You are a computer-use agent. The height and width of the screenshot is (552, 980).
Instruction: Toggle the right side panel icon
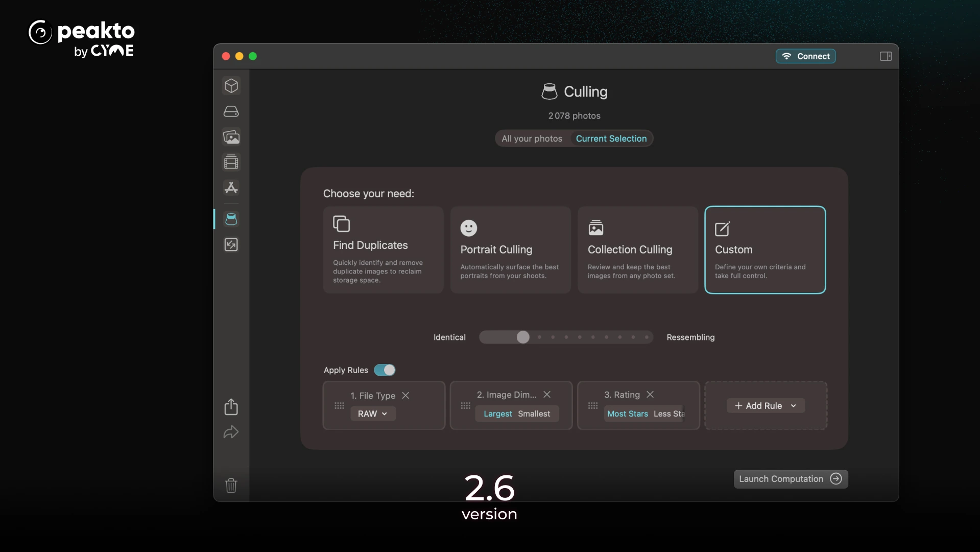pyautogui.click(x=886, y=56)
